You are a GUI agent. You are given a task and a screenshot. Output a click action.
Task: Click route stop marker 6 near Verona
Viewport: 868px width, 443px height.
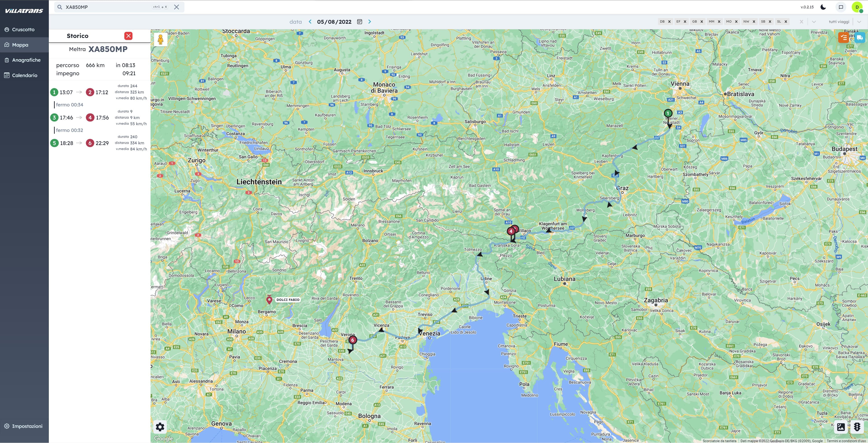[352, 340]
